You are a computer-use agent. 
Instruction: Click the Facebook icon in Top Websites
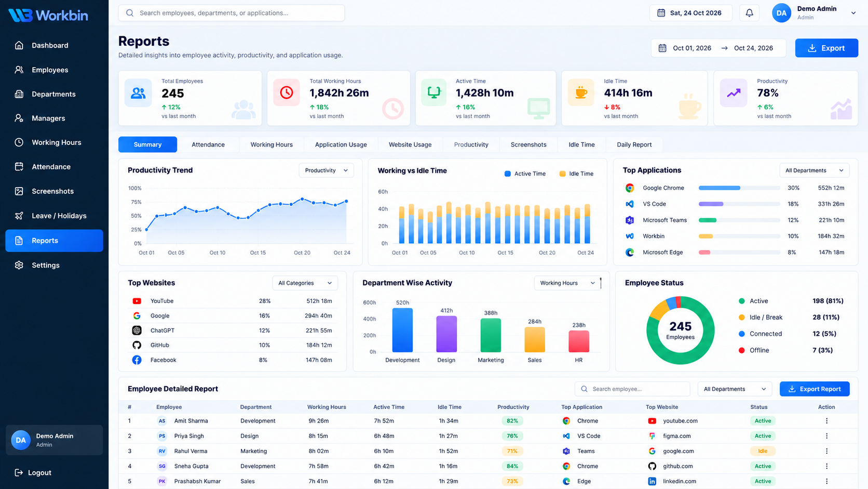(137, 360)
